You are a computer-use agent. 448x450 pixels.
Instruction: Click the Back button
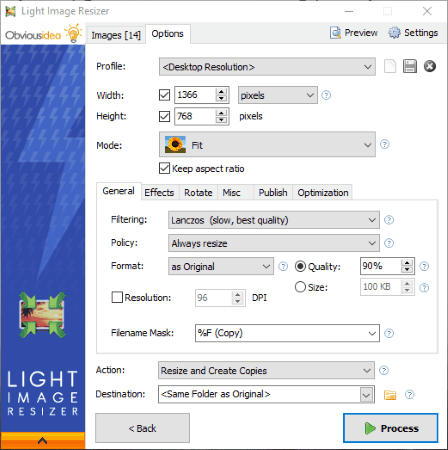(142, 428)
